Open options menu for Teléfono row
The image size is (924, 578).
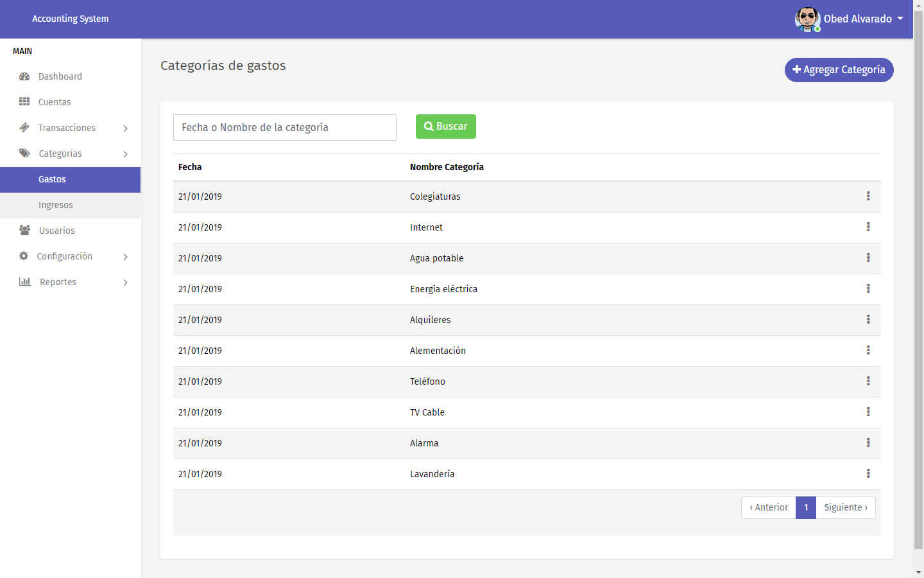pos(868,381)
